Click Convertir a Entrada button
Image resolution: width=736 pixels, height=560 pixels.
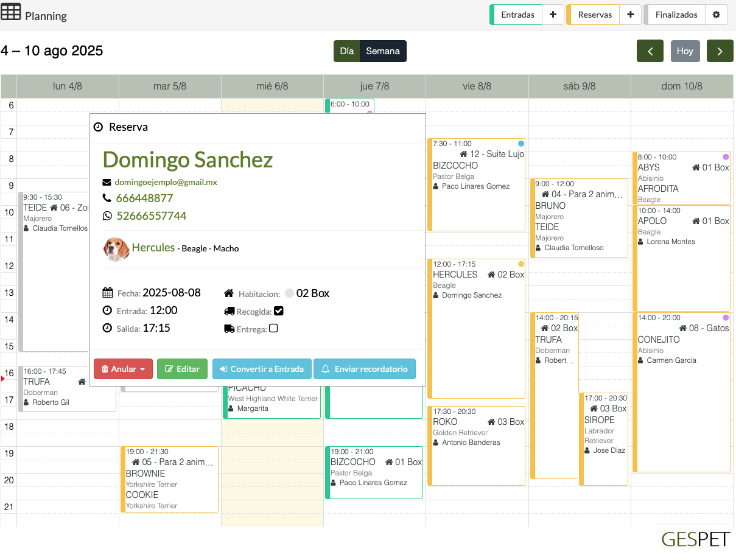[262, 369]
